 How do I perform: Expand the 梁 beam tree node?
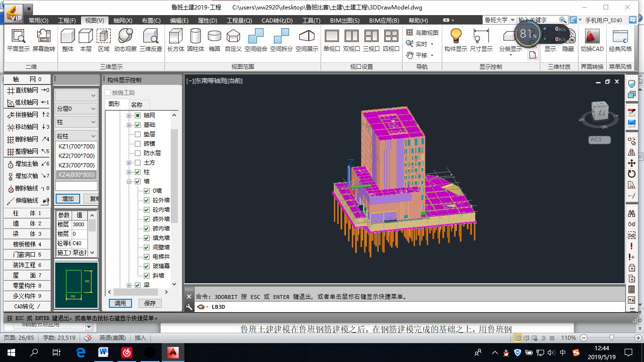[x=129, y=285]
